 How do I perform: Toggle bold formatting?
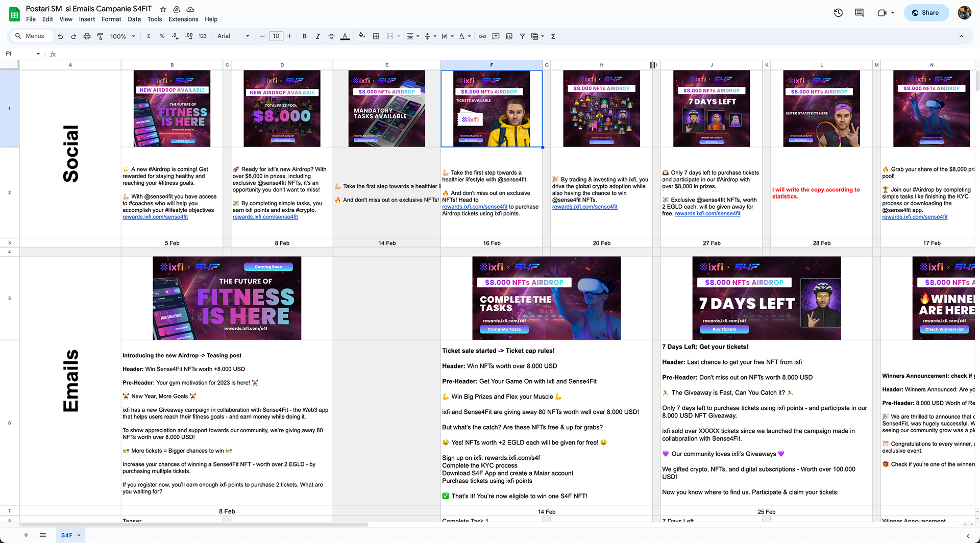pyautogui.click(x=305, y=36)
